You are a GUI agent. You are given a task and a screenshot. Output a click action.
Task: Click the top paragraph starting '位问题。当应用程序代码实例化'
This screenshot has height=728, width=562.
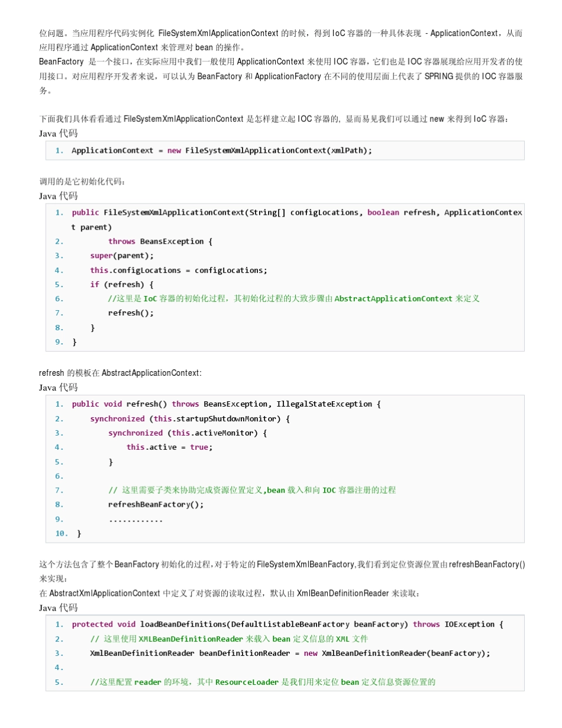tap(281, 40)
